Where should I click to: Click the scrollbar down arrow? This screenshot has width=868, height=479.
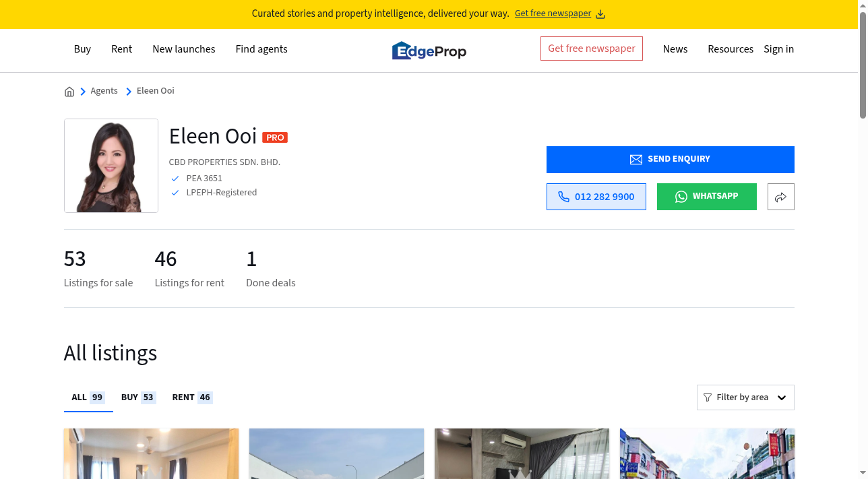coord(863,474)
